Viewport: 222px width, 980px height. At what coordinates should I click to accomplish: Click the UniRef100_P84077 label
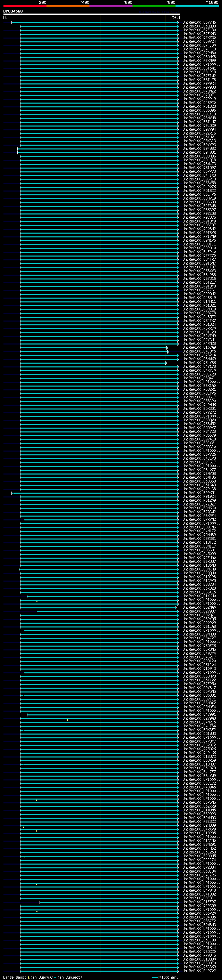(199, 470)
